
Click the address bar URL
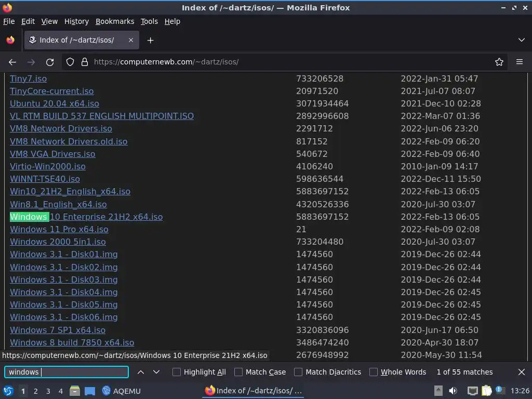coord(166,62)
